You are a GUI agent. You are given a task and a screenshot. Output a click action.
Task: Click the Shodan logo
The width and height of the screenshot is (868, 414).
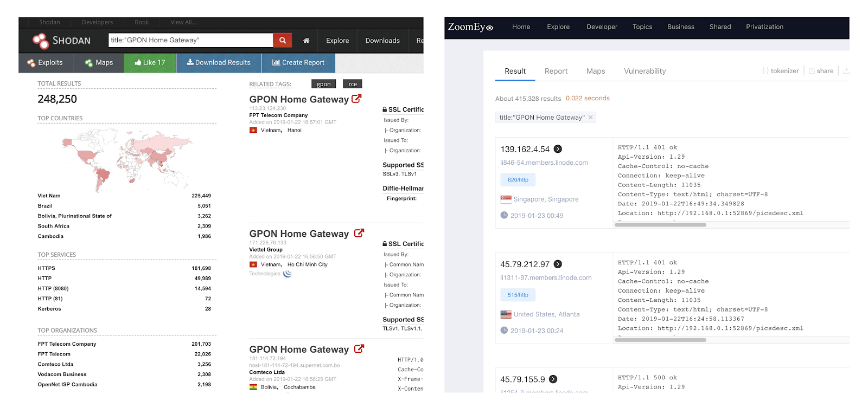pos(61,41)
